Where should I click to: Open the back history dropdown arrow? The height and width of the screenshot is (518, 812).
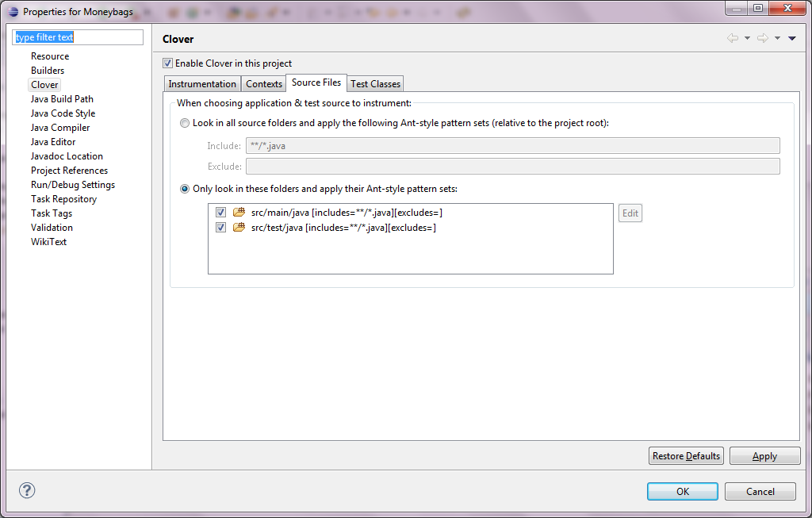(747, 38)
